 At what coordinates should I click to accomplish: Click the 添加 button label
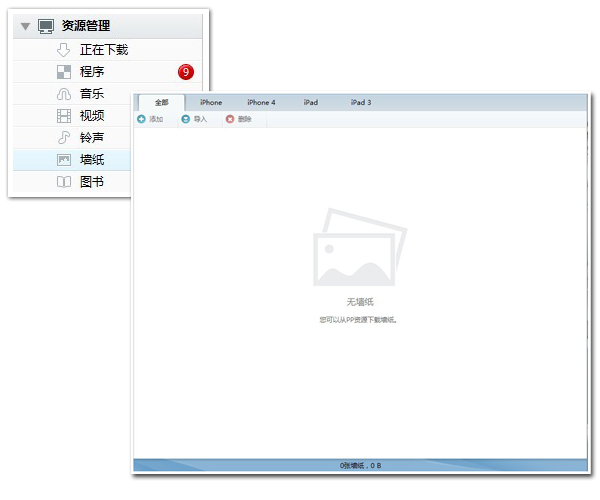[x=156, y=119]
